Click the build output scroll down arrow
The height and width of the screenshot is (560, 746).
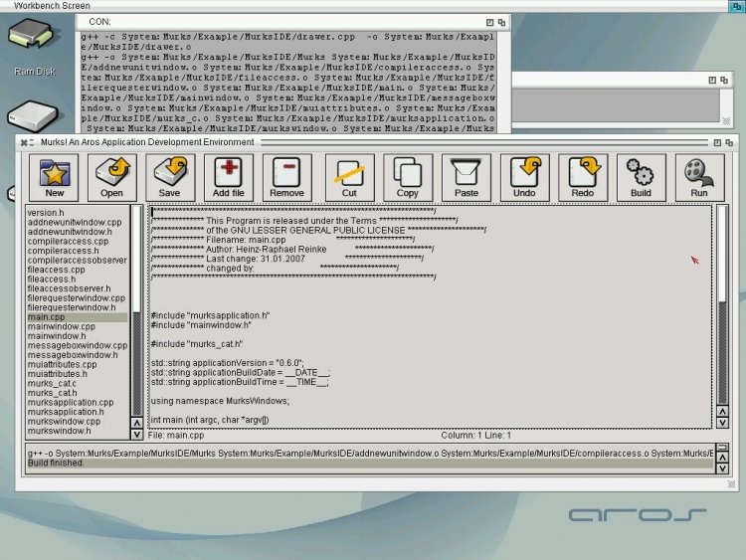pyautogui.click(x=723, y=468)
